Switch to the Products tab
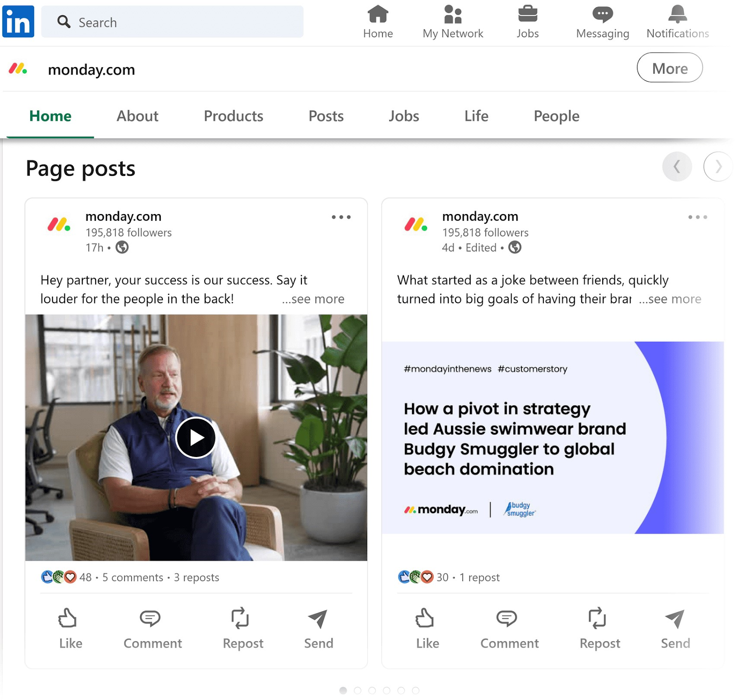The image size is (735, 700). (x=233, y=116)
